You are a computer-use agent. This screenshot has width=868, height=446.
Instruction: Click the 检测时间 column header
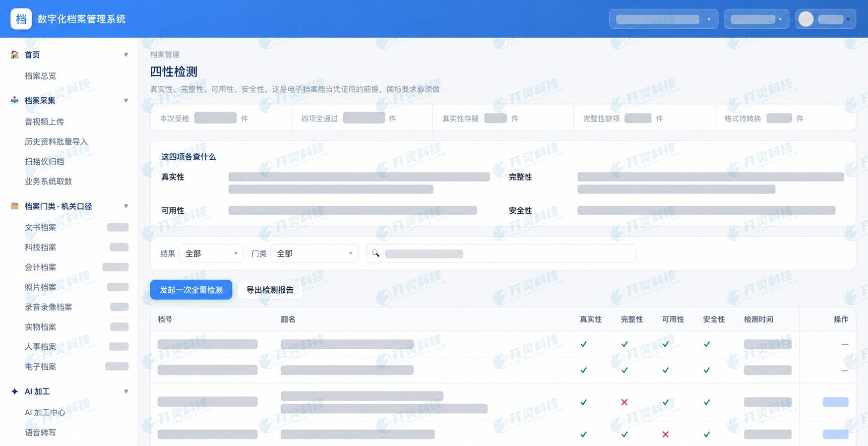pyautogui.click(x=758, y=319)
